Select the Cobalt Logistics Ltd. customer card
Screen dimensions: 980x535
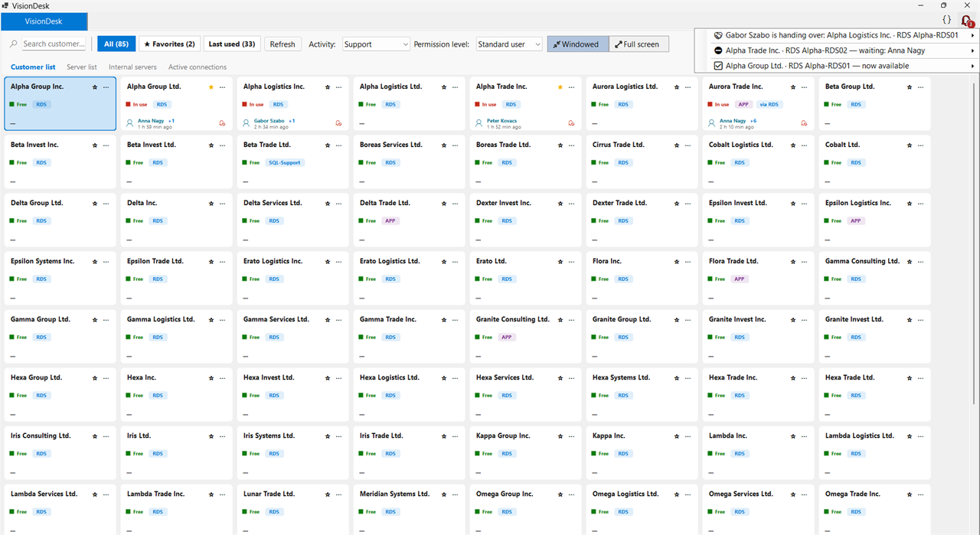pos(759,161)
